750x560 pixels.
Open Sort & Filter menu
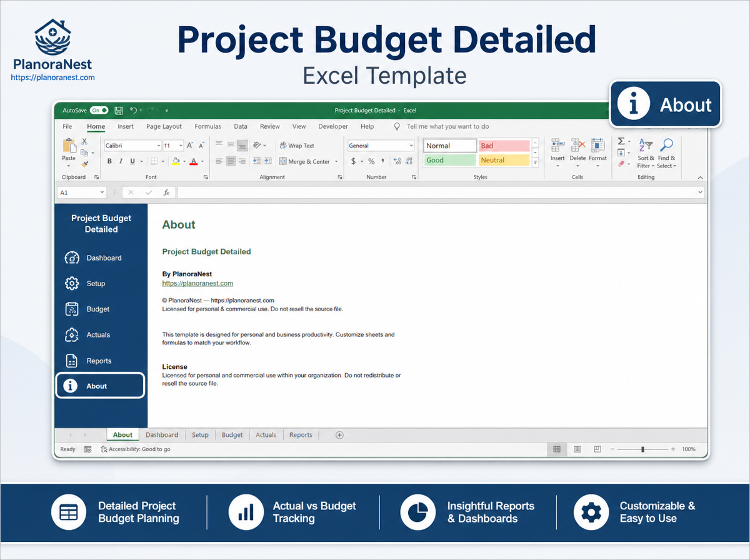[x=646, y=154]
